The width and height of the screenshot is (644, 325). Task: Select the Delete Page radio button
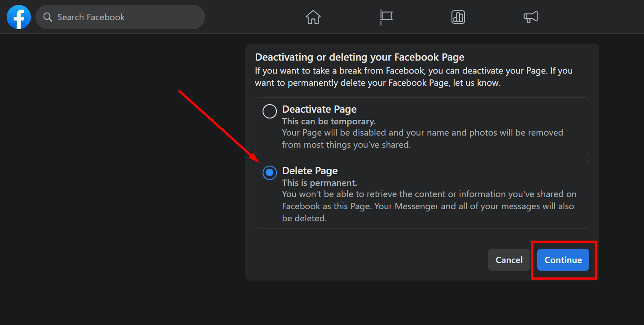tap(269, 172)
